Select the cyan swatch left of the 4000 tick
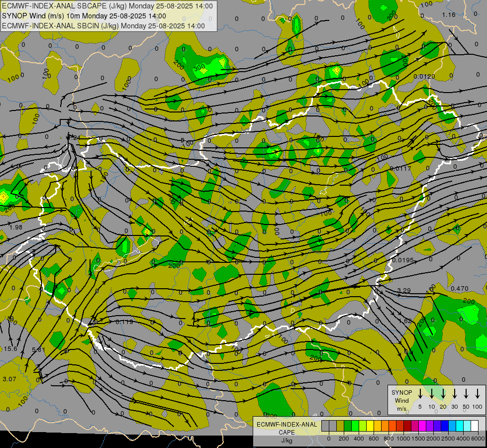 click(x=460, y=426)
